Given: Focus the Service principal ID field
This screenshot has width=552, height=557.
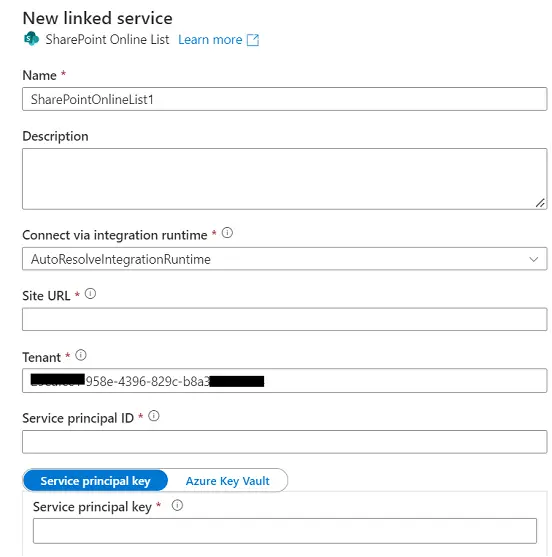Looking at the screenshot, I should tap(285, 442).
